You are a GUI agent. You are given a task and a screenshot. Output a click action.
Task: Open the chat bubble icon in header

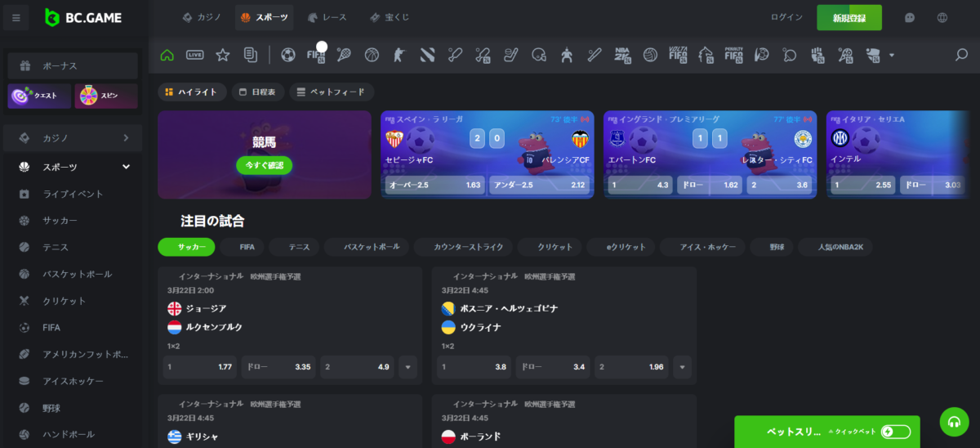point(910,17)
